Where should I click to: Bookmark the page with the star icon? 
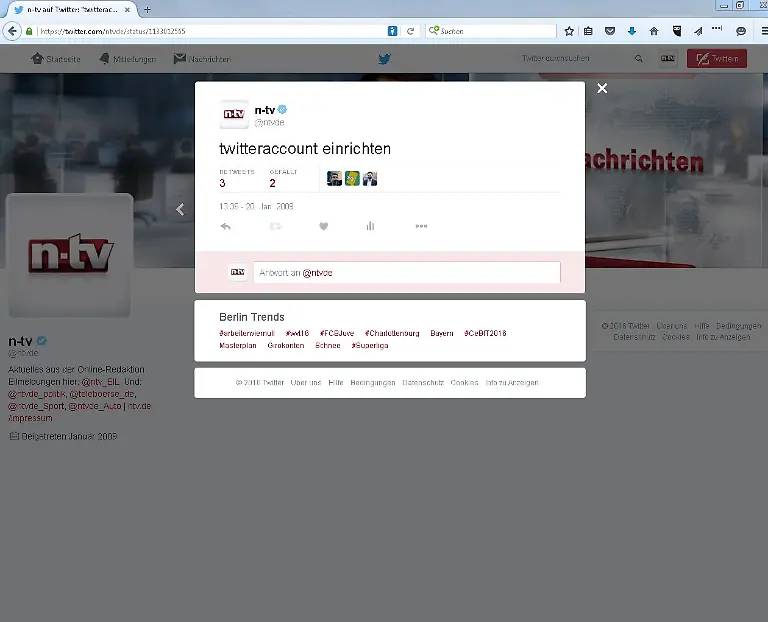(569, 31)
